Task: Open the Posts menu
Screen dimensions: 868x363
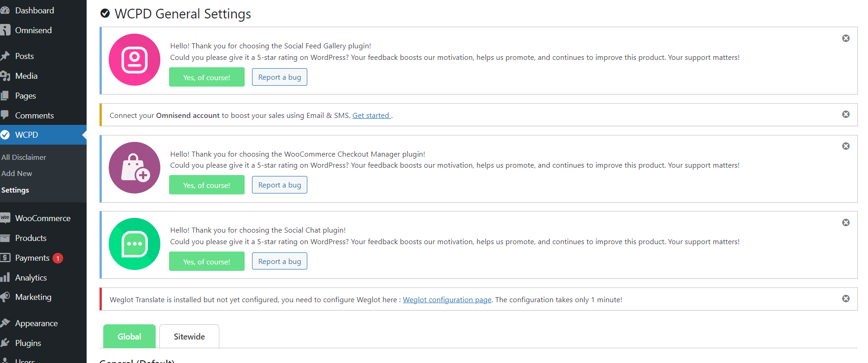Action: (x=24, y=56)
